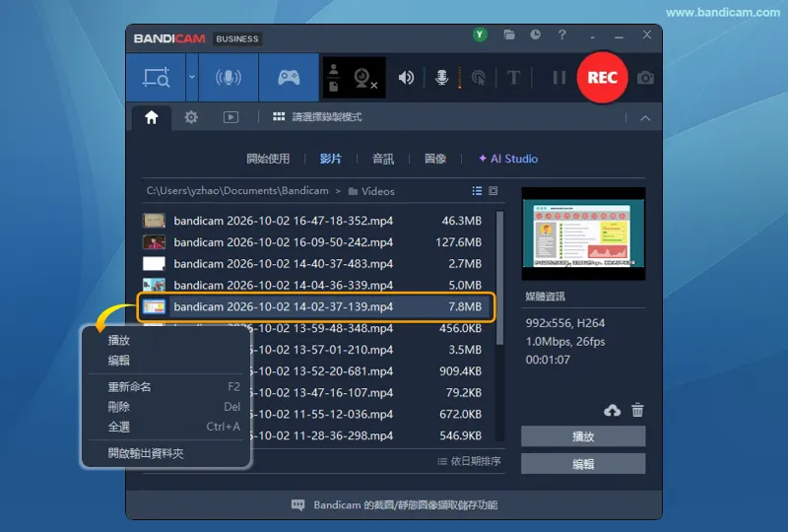Select the 546.9KB file row
This screenshot has width=788, height=532.
tap(372, 435)
